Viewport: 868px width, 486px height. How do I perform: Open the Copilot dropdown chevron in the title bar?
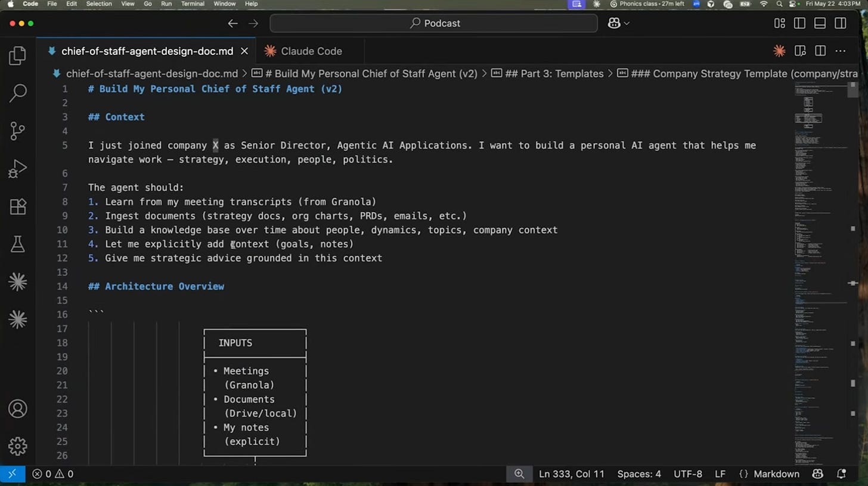627,23
